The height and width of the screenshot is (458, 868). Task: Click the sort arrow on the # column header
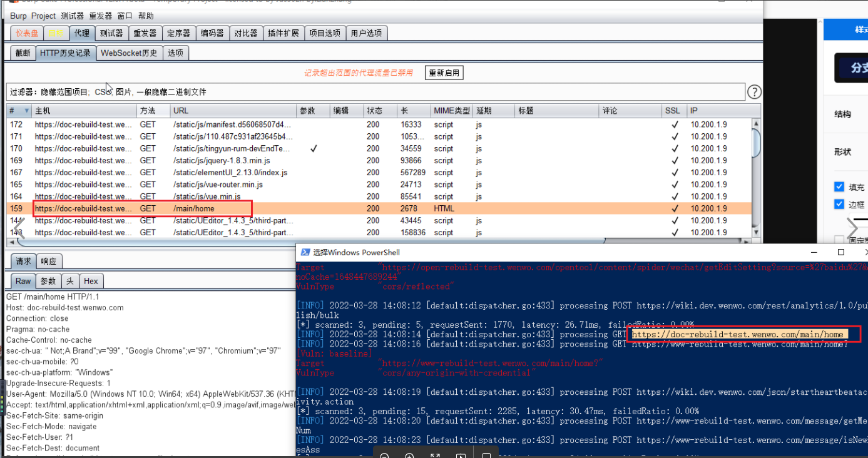[x=25, y=110]
